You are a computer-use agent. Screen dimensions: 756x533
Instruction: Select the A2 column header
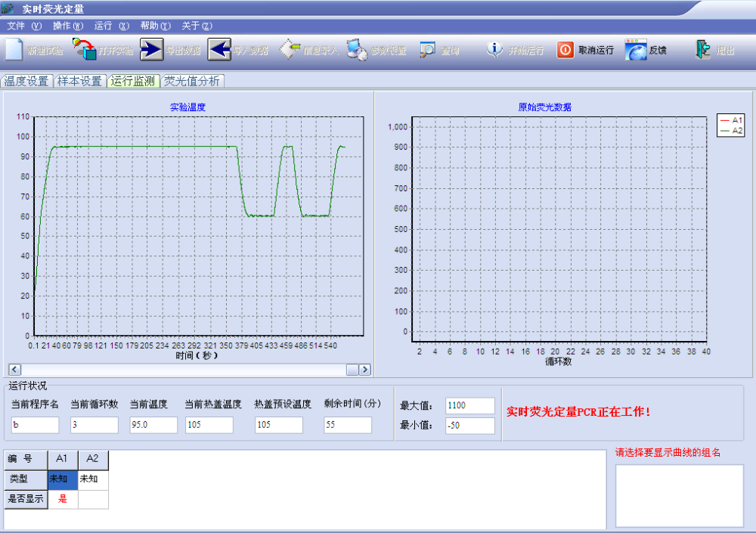coord(93,460)
